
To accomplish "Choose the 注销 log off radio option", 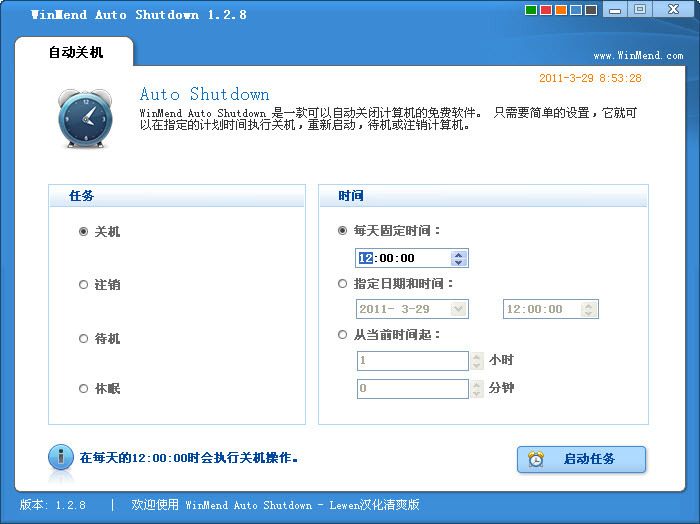I will point(84,285).
